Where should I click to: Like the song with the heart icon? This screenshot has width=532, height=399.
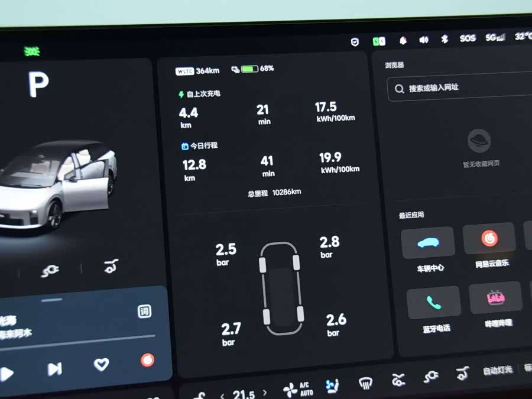tap(101, 365)
